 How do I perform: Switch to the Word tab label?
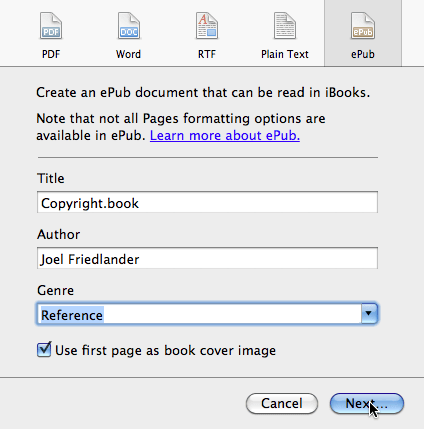pos(128,54)
